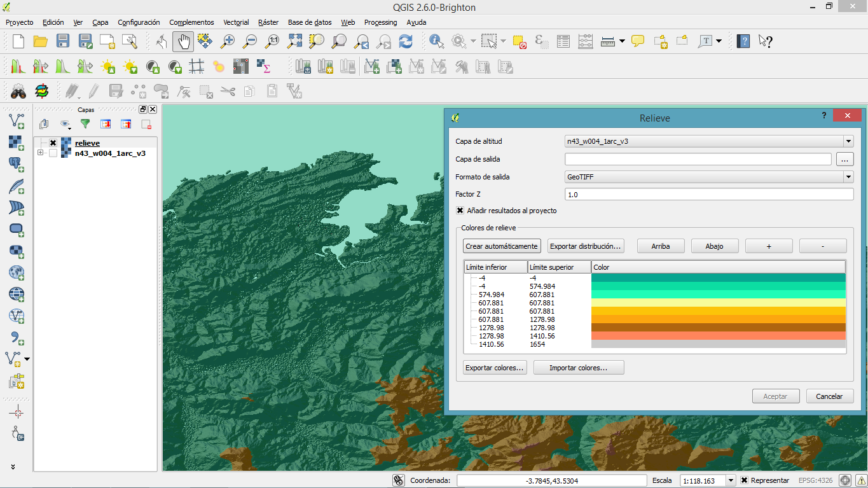Image resolution: width=868 pixels, height=488 pixels.
Task: Uncheck Añadir resultados al proyecto
Action: 460,211
